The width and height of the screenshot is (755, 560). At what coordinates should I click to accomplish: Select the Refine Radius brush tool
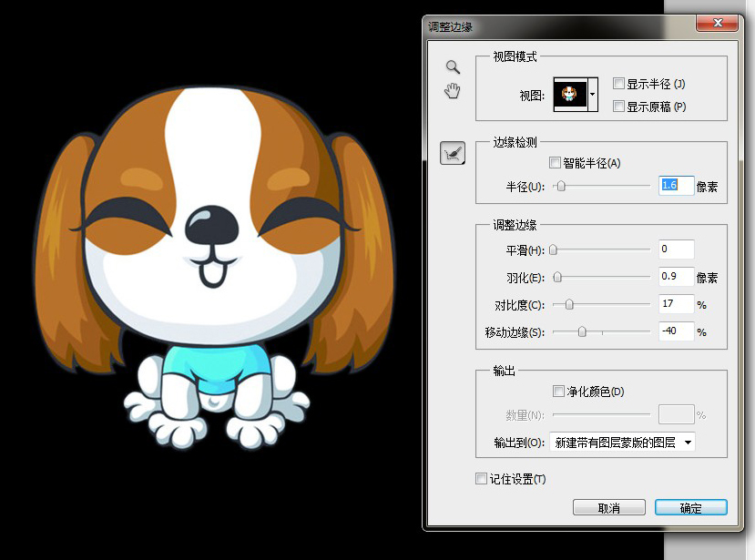point(453,153)
